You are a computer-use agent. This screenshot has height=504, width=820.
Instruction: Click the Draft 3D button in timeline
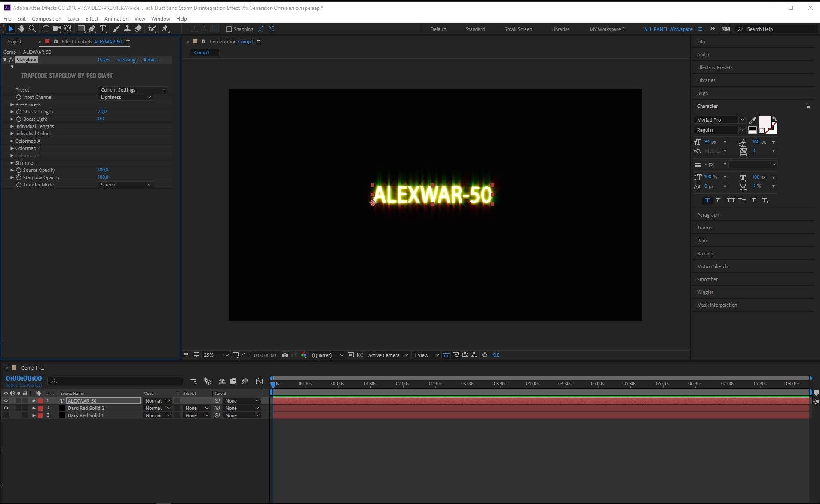208,381
